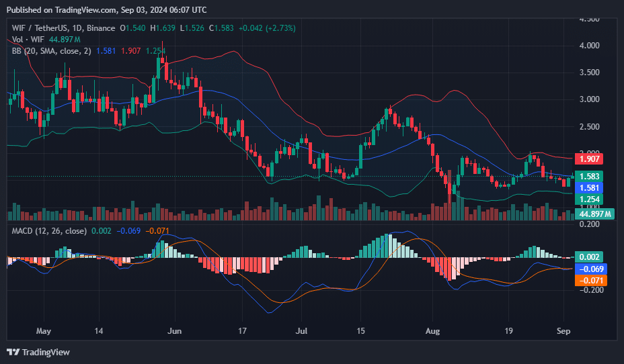Click the green 1.254 lower band price label

pos(588,199)
